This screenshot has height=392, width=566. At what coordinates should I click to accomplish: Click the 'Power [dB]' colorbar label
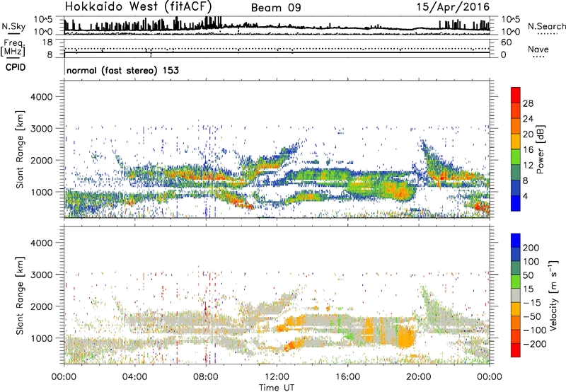pyautogui.click(x=541, y=149)
